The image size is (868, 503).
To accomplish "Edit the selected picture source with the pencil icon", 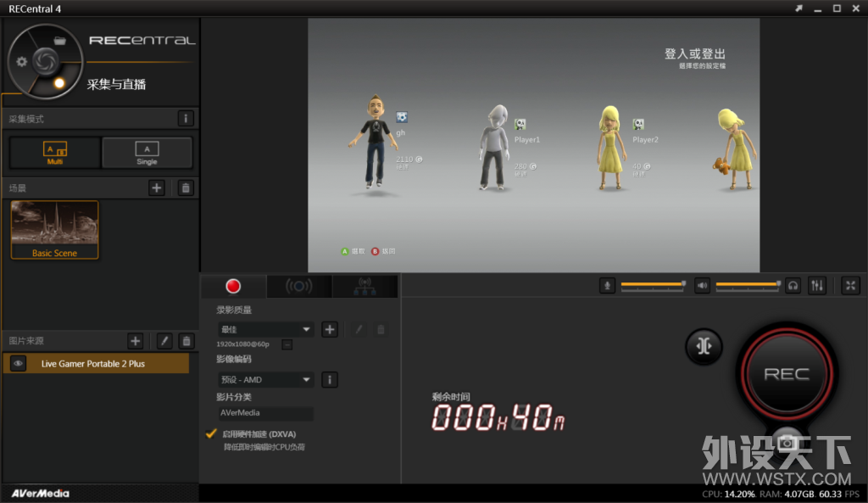I will 164,341.
